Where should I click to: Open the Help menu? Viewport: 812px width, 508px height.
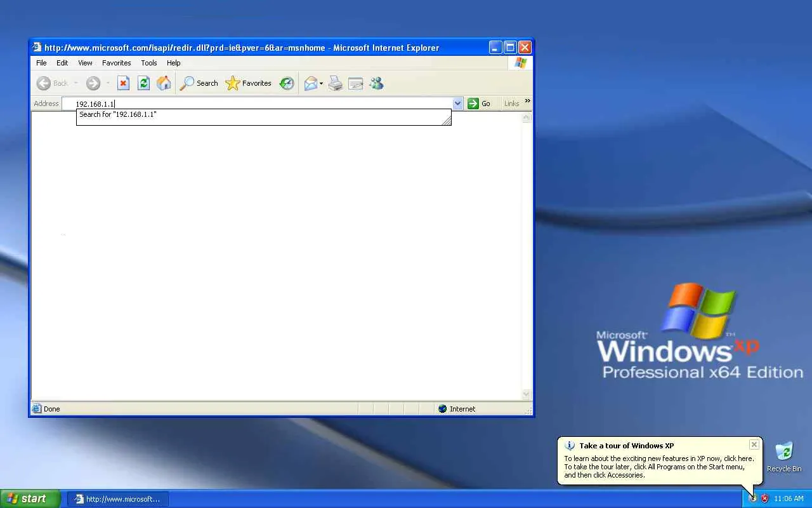(174, 63)
